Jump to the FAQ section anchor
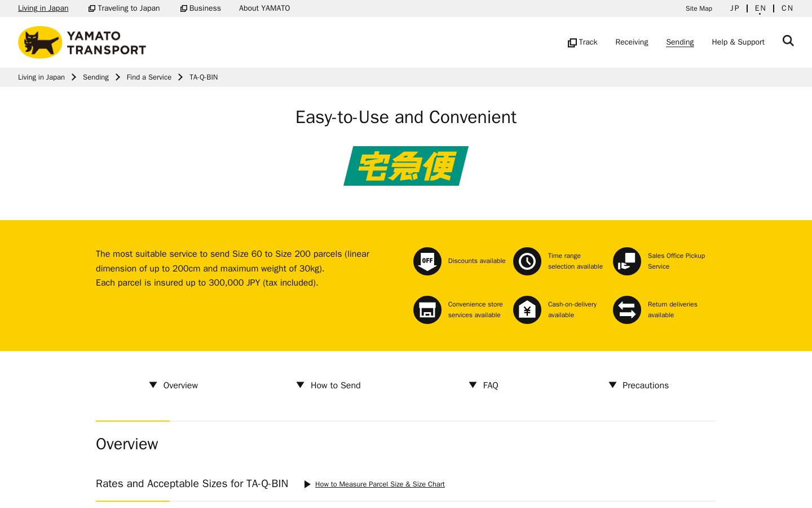Viewport: 812px width, 508px height. point(484,385)
